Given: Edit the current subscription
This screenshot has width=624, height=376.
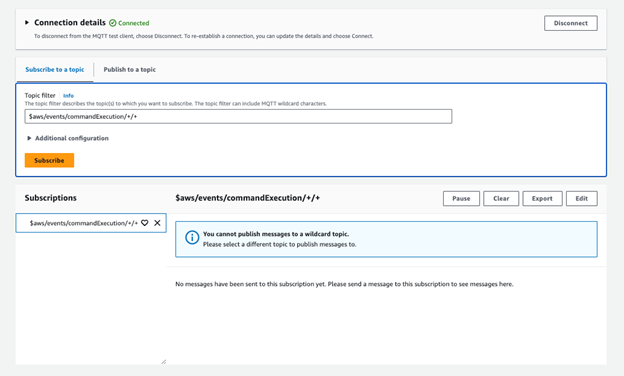Looking at the screenshot, I should (x=581, y=199).
